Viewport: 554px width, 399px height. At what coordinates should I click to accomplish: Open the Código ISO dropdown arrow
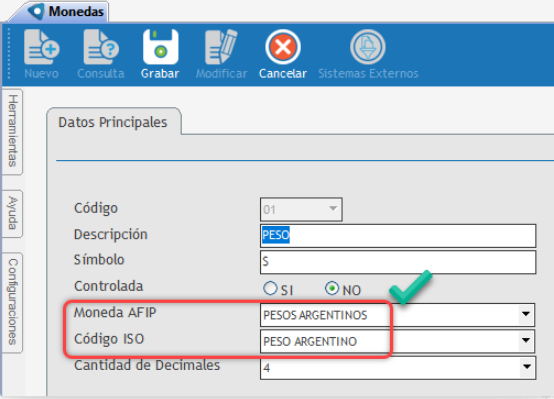[x=526, y=340]
